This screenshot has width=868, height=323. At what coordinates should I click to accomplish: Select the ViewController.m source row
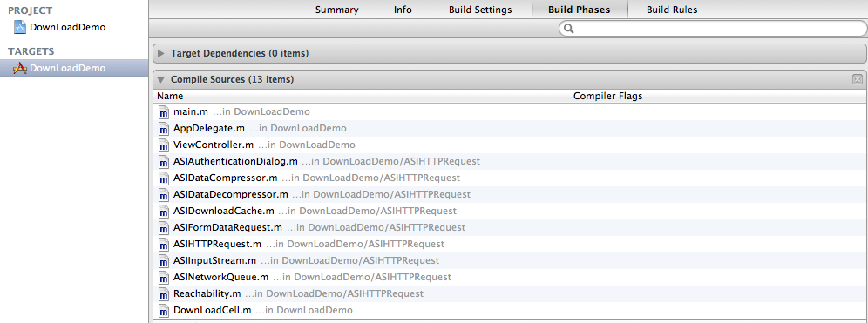509,145
